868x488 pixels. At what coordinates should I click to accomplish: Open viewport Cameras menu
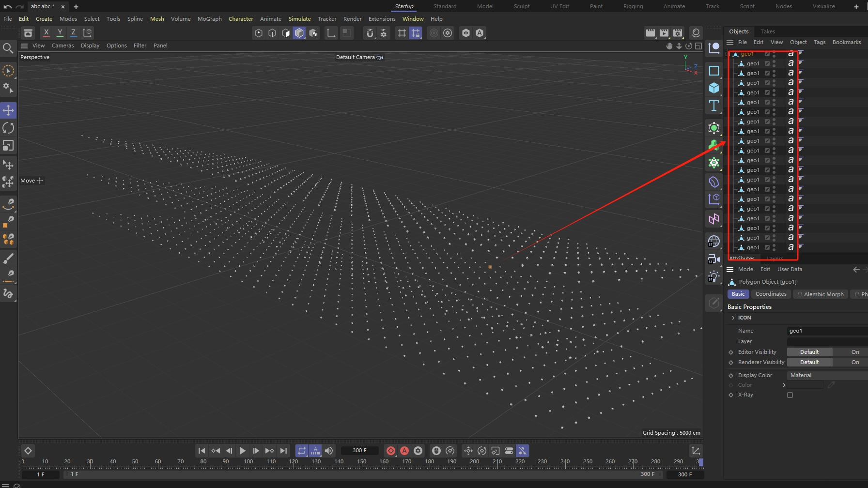(x=62, y=46)
